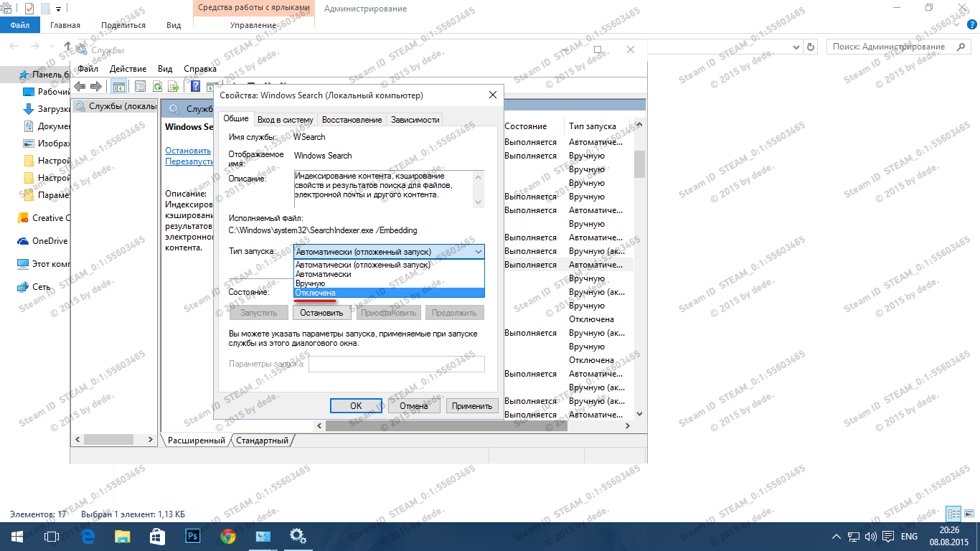Open the network tray icon

tap(854, 537)
